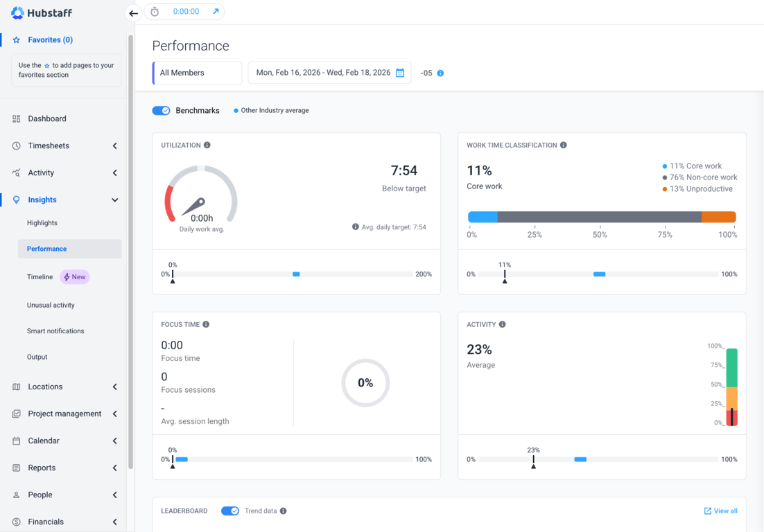Open timer pop-out arrow icon
The width and height of the screenshot is (764, 532).
tap(216, 12)
